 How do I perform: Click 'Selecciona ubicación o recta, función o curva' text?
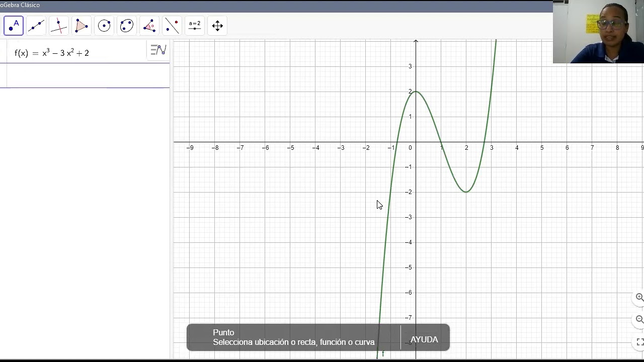(x=294, y=342)
